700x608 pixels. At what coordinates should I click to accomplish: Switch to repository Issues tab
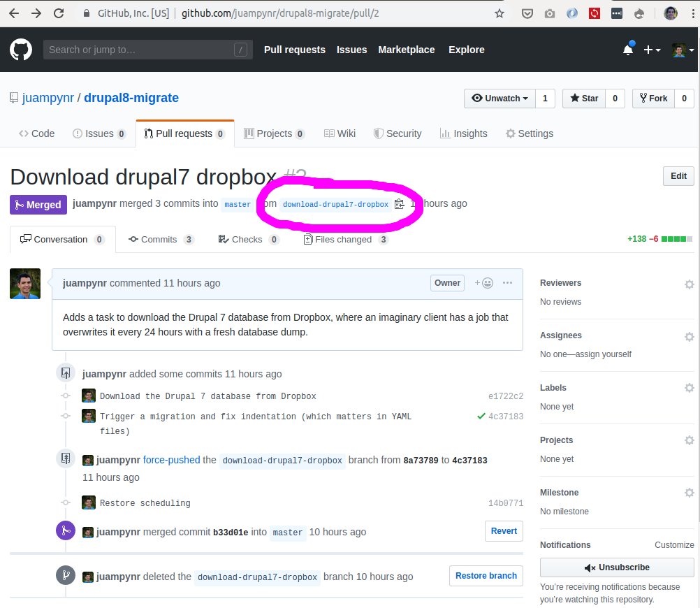99,133
